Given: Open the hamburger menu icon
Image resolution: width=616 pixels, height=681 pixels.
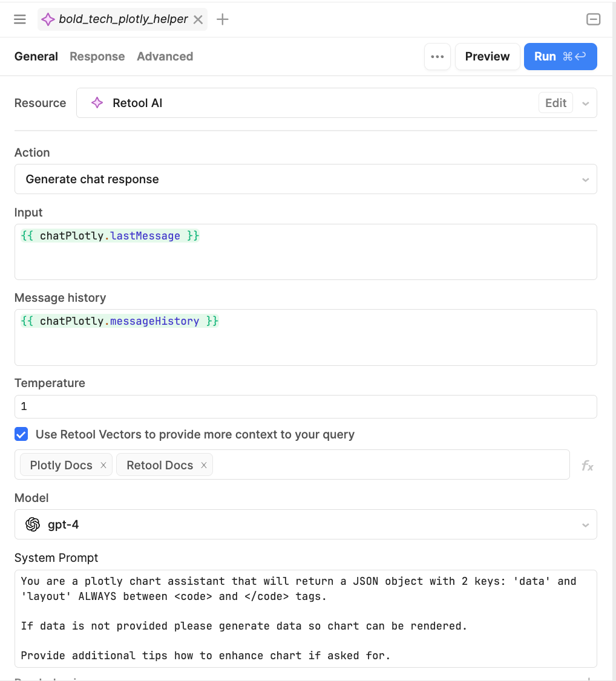Looking at the screenshot, I should tap(20, 19).
